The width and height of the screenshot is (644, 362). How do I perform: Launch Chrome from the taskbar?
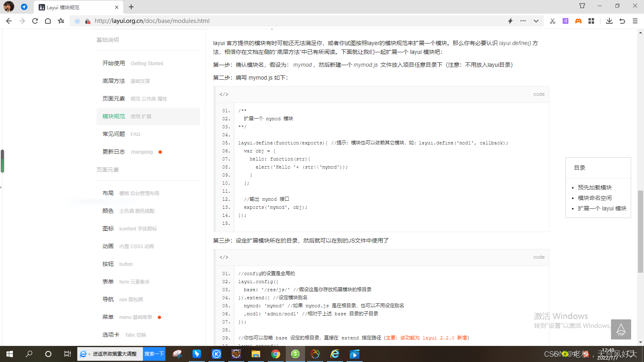pos(276,354)
